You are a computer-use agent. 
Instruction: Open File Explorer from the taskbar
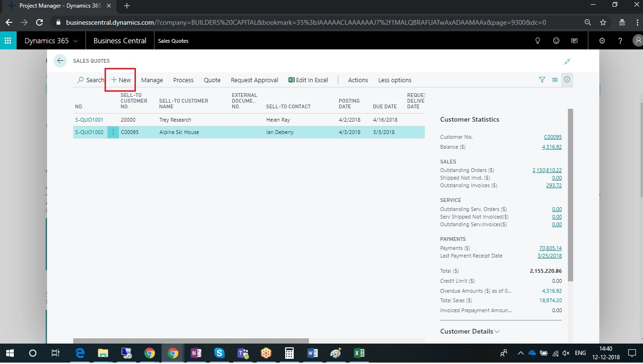(x=103, y=353)
